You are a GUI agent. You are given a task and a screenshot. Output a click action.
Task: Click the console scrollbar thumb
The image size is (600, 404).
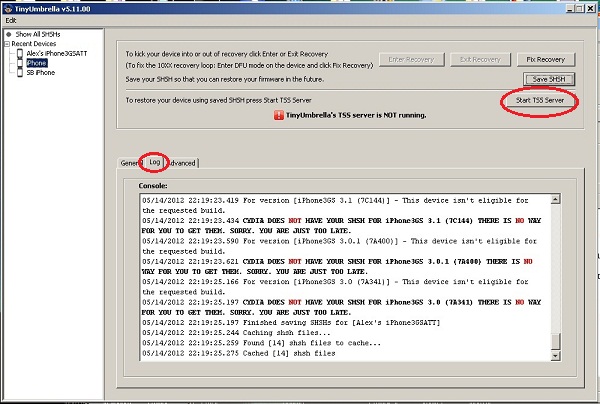pos(556,341)
